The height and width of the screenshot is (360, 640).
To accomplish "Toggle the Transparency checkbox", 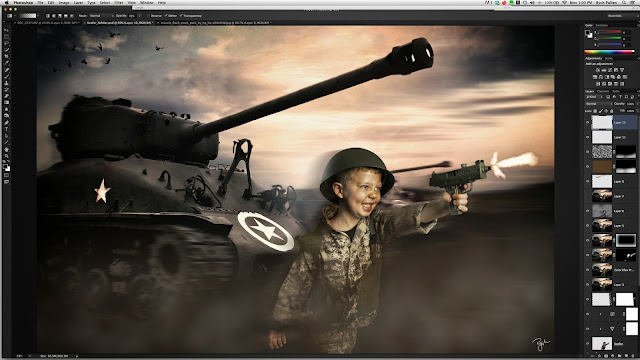I will [181, 16].
